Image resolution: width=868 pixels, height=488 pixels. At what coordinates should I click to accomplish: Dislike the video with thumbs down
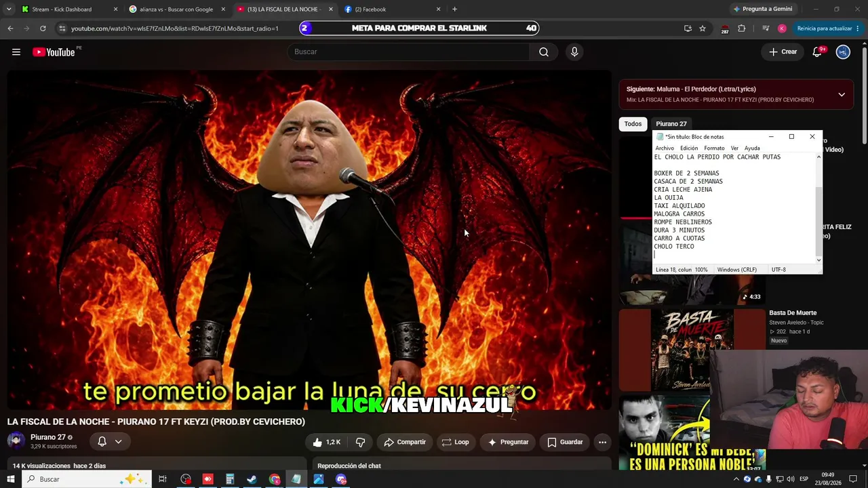[x=361, y=442]
